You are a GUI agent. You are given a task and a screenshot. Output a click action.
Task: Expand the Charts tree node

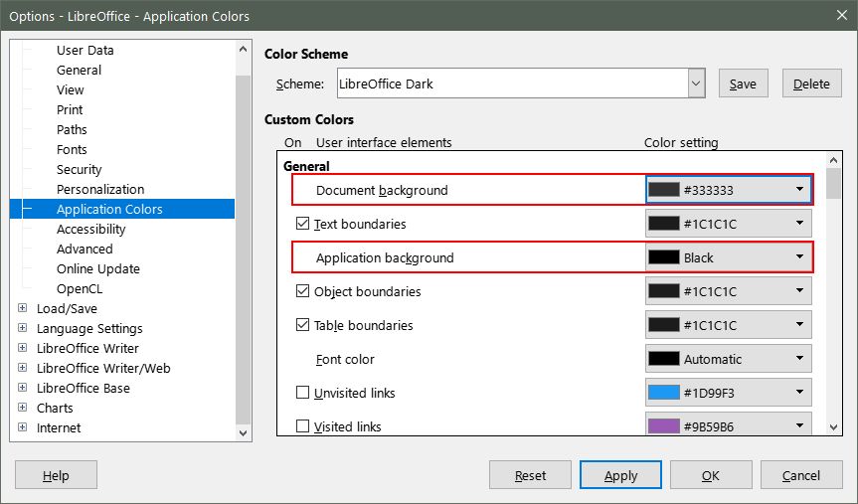coord(23,408)
